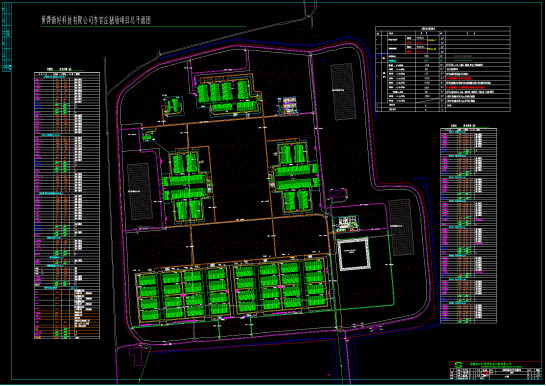Select the white-bordered square pond structure
The height and width of the screenshot is (386, 546).
tap(353, 253)
